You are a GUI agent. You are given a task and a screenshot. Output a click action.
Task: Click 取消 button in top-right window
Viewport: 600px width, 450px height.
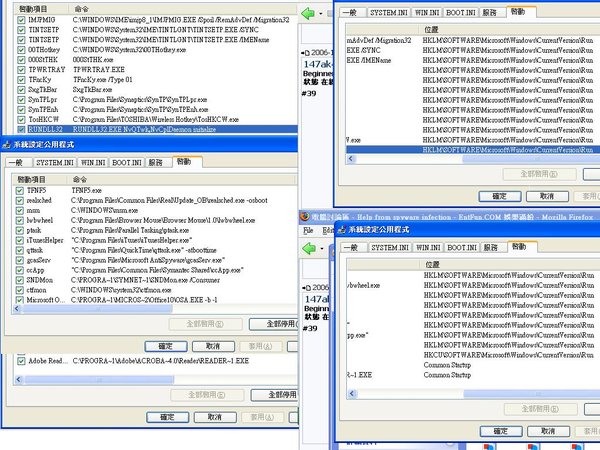[547, 196]
